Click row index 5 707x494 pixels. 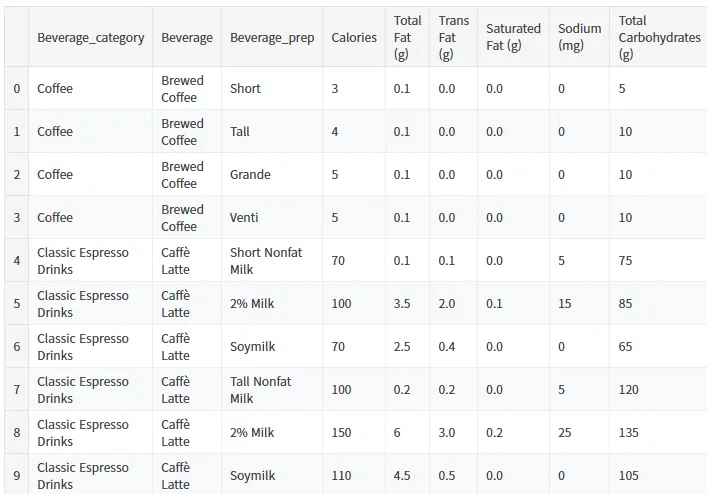pos(17,303)
